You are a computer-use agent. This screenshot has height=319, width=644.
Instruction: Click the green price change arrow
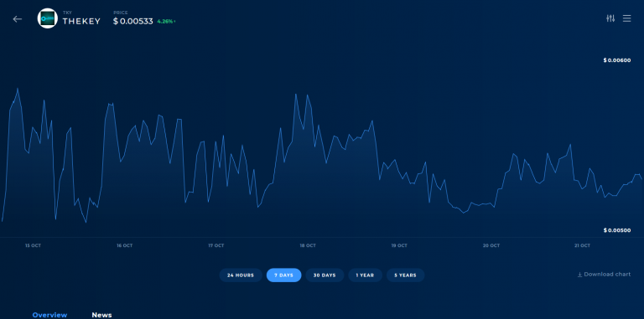pyautogui.click(x=174, y=21)
